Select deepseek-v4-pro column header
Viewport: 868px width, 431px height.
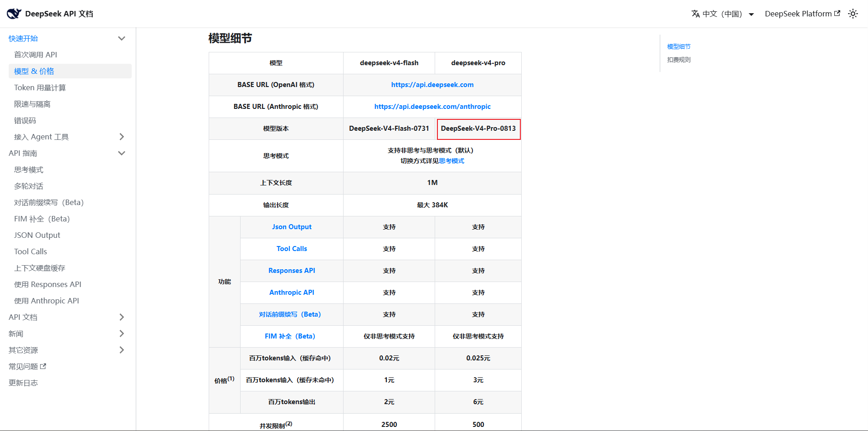(x=478, y=63)
